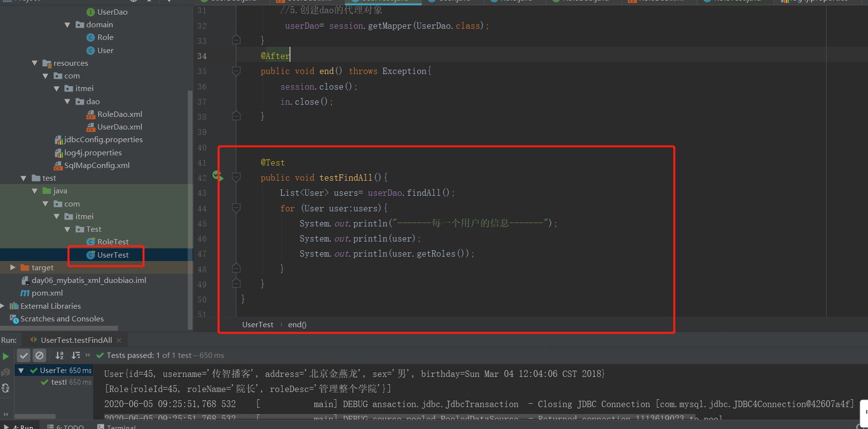
Task: Click the iml module file icon
Action: point(25,280)
